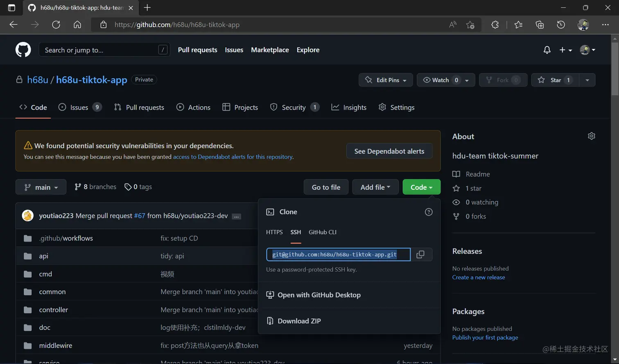The width and height of the screenshot is (619, 364).
Task: Open the Edit Pins dropdown
Action: point(386,80)
